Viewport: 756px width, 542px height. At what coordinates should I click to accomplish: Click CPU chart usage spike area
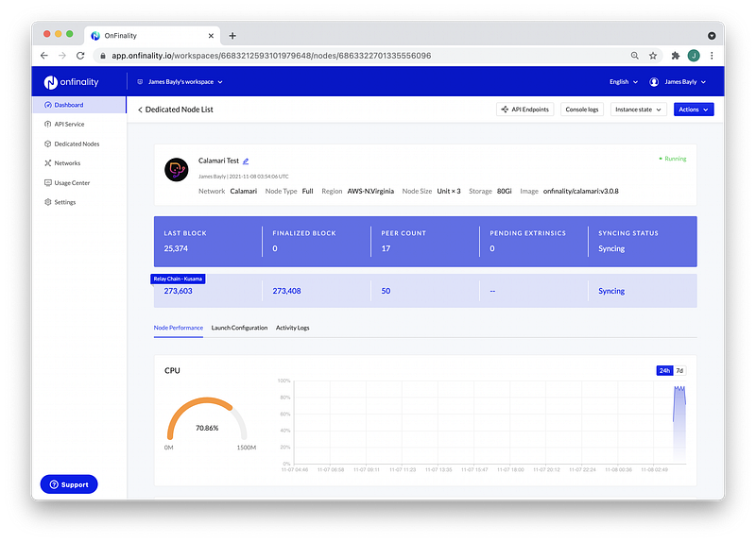coord(679,424)
